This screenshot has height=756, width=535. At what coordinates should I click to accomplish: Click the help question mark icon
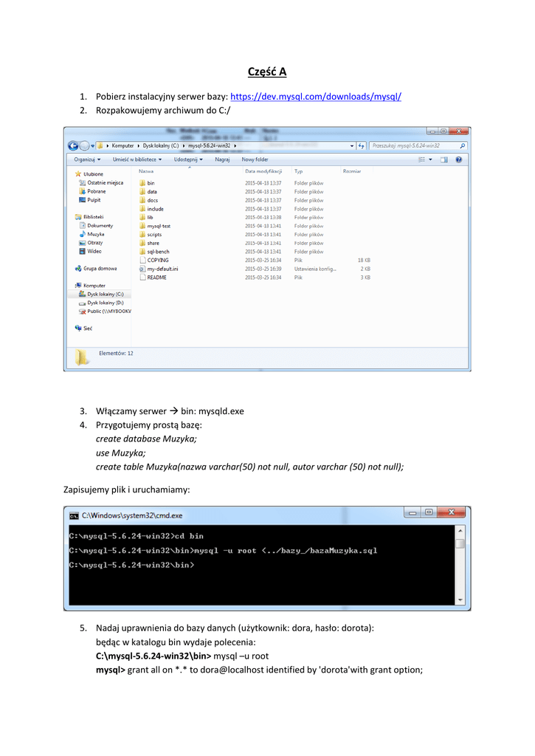click(x=459, y=159)
